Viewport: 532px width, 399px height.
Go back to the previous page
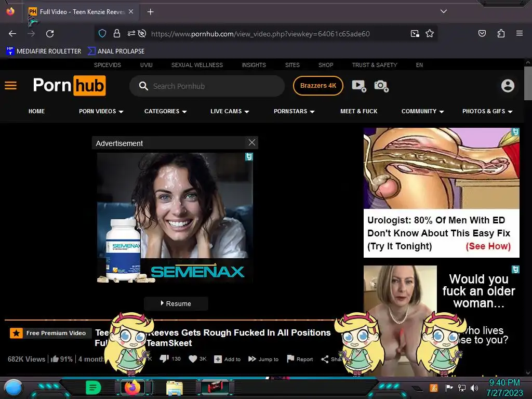pyautogui.click(x=12, y=34)
